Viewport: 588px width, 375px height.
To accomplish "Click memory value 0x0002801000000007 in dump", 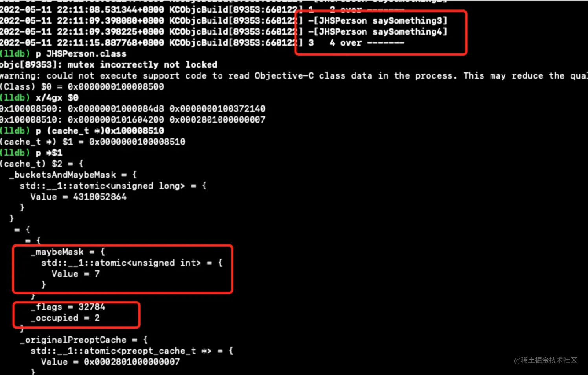I will point(217,119).
